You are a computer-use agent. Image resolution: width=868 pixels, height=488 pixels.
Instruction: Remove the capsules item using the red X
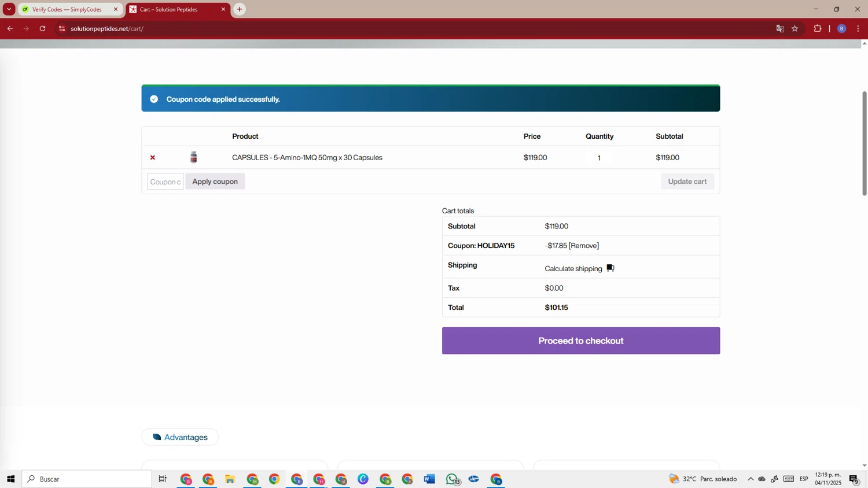pos(153,157)
